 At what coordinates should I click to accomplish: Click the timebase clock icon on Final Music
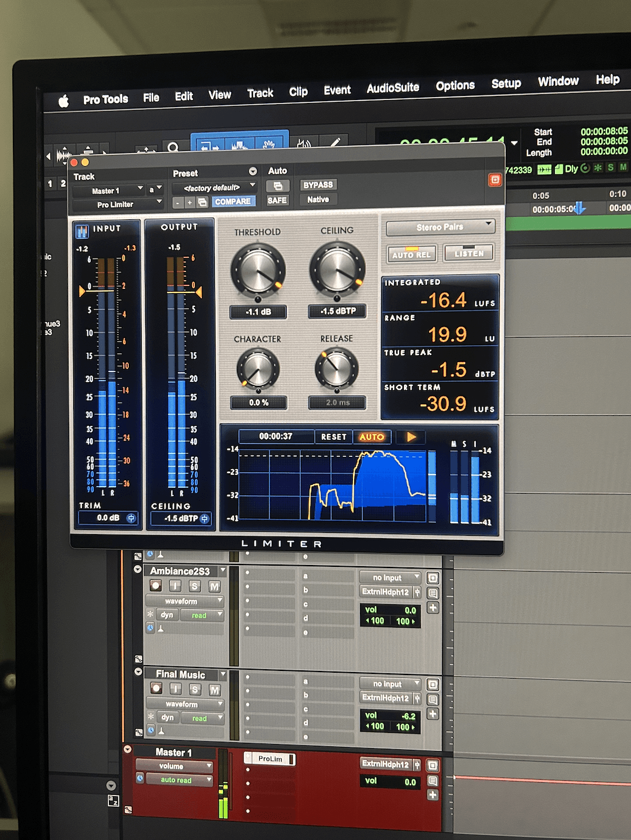click(x=151, y=731)
